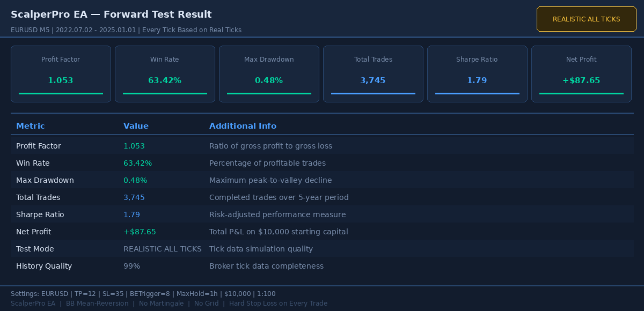Click the ScalperPro EA Forward Test Result title
644x311 pixels.
(111, 14)
